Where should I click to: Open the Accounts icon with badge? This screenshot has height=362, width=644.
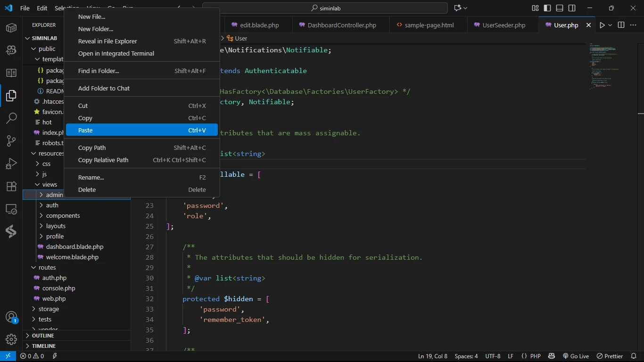(11, 317)
